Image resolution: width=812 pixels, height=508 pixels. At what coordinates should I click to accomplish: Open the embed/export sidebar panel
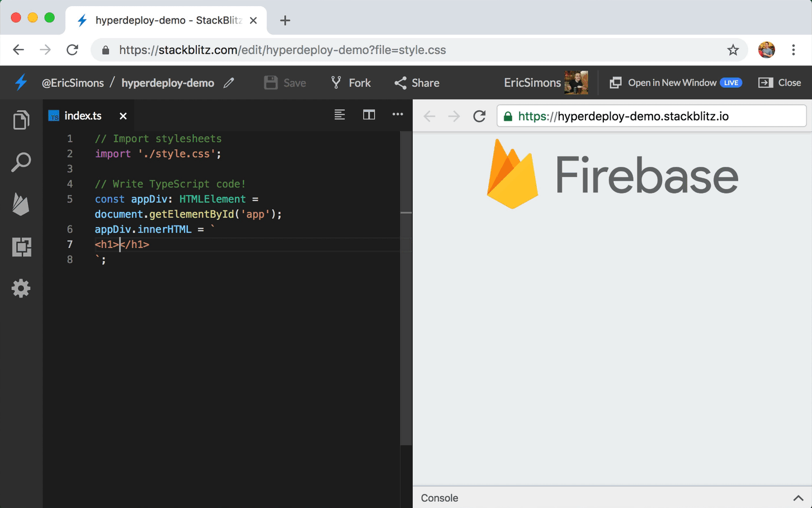click(21, 246)
